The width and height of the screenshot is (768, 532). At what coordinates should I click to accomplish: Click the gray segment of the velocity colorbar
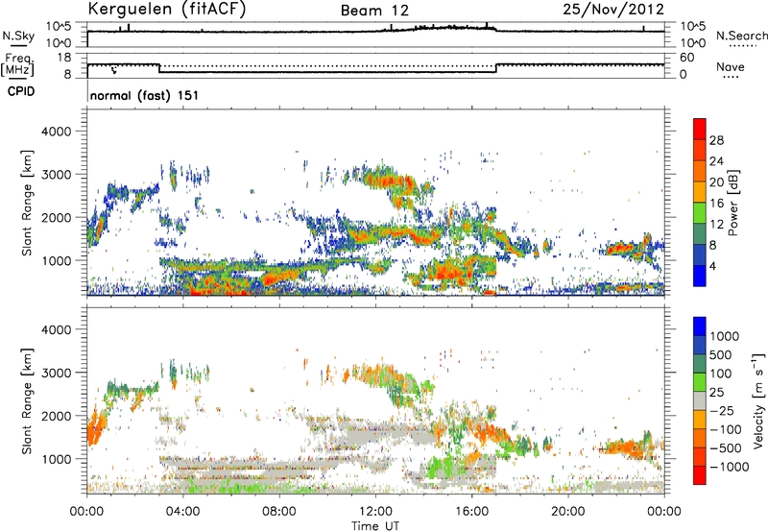click(x=700, y=400)
